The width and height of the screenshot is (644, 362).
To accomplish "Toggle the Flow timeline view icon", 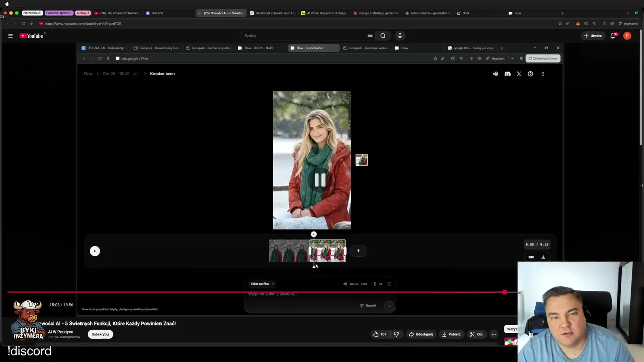I will click(x=531, y=257).
